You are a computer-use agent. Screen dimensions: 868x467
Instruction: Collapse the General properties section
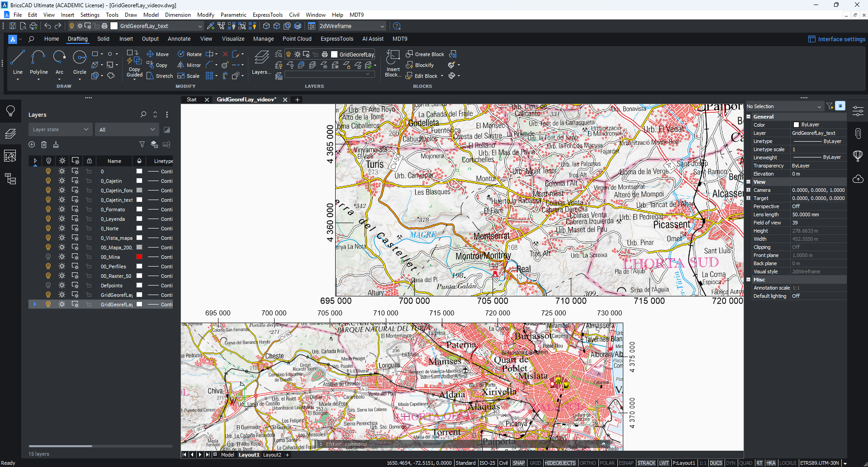[749, 117]
